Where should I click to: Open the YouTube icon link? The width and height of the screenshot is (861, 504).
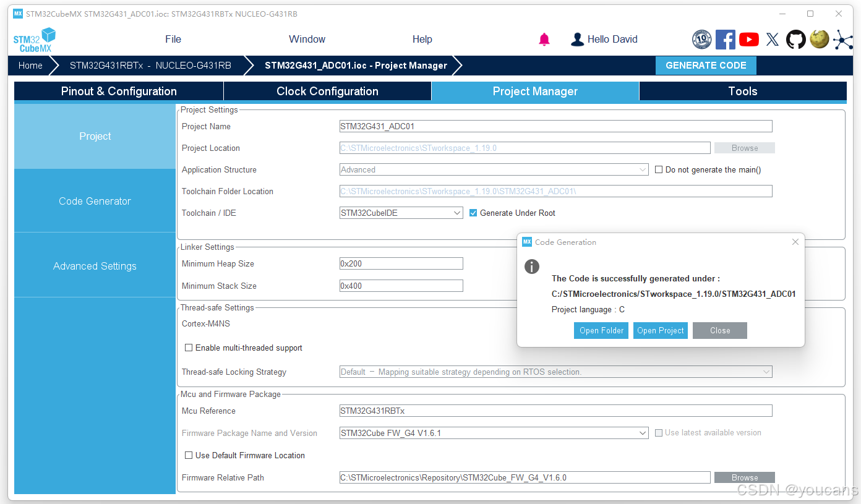749,40
